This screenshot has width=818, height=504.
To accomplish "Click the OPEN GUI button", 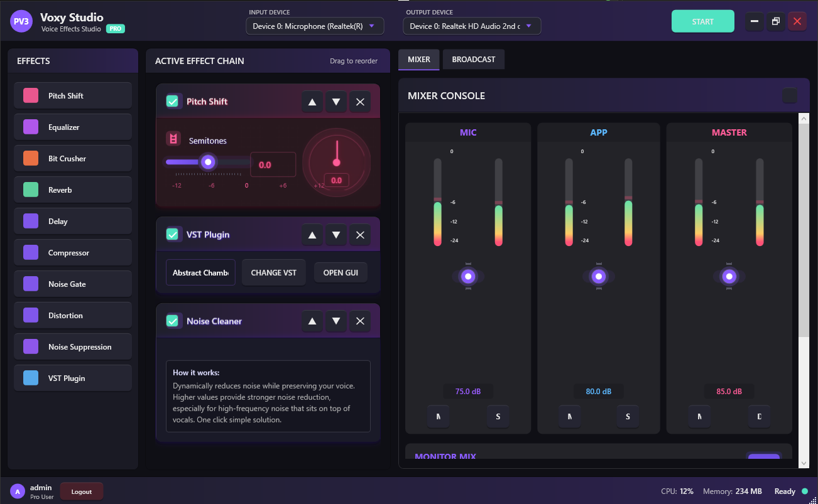I will pyautogui.click(x=341, y=273).
